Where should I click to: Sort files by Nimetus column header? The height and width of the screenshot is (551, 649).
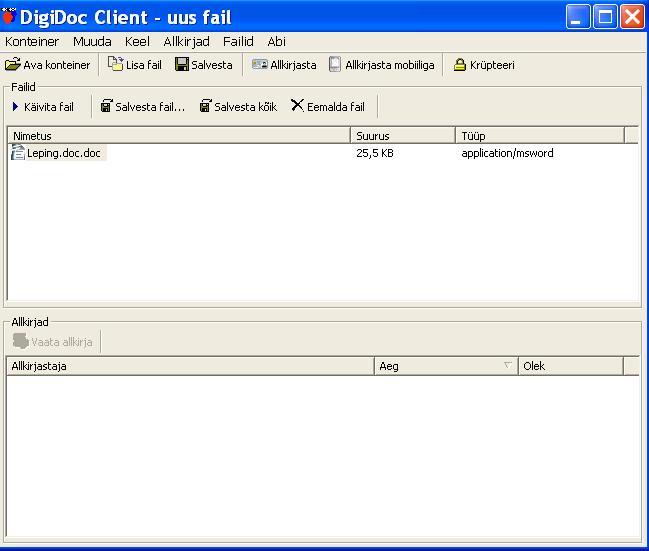tap(178, 135)
